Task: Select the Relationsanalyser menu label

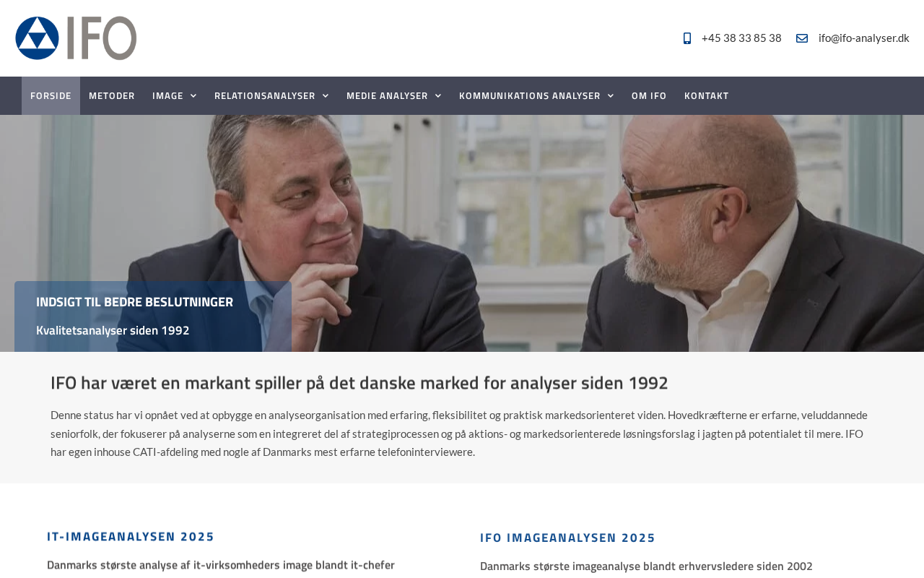Action: [265, 96]
